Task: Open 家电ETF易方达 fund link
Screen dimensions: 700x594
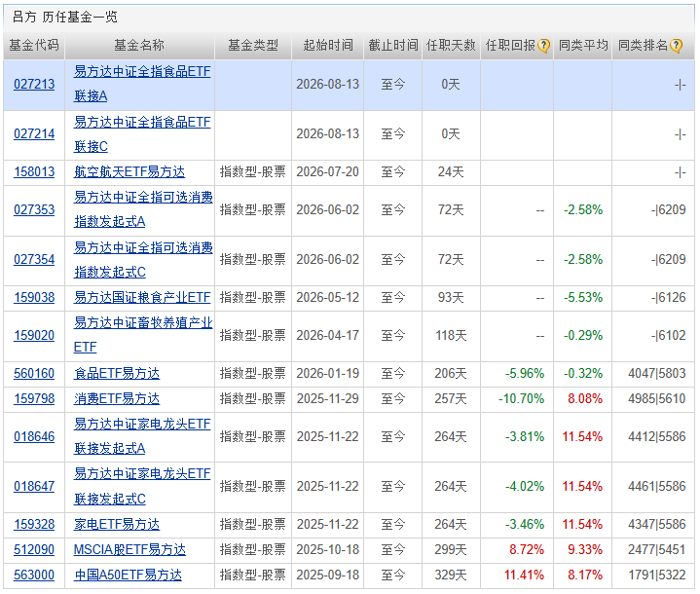Action: (117, 524)
